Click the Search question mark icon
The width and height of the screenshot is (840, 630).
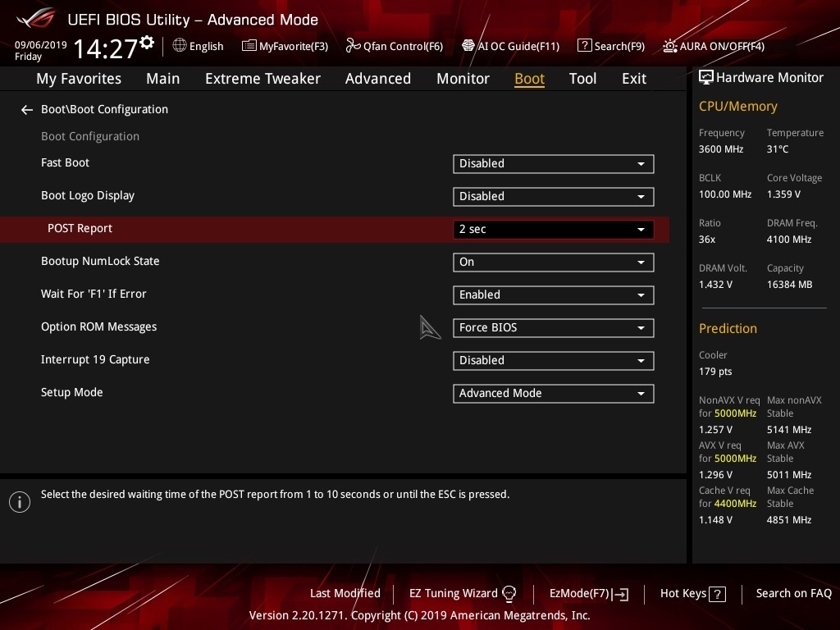[x=584, y=46]
